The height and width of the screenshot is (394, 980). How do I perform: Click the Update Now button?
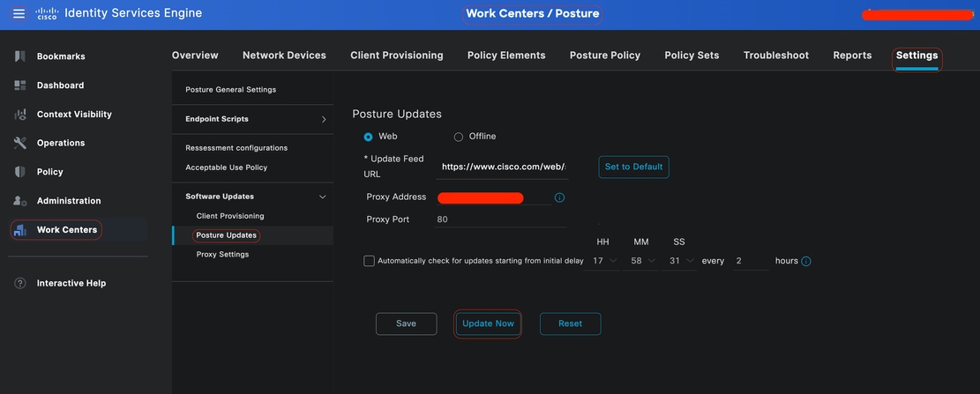[x=488, y=324]
